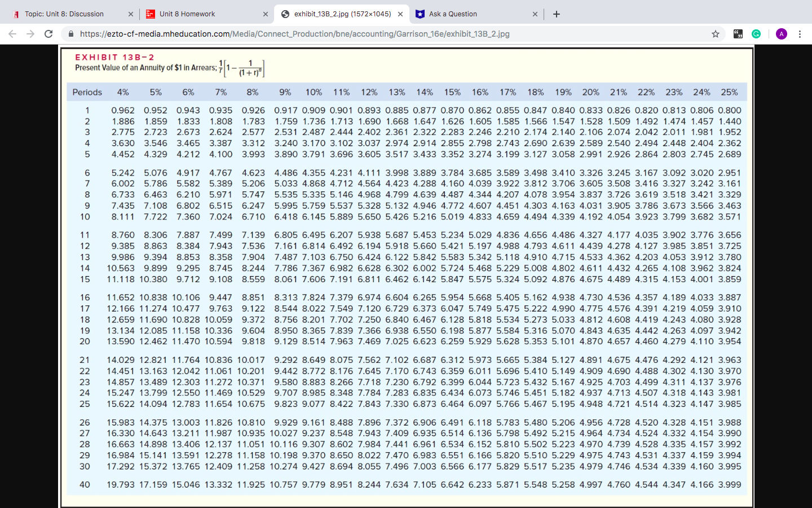812x508 pixels.
Task: Click the 4% column header
Action: [123, 92]
